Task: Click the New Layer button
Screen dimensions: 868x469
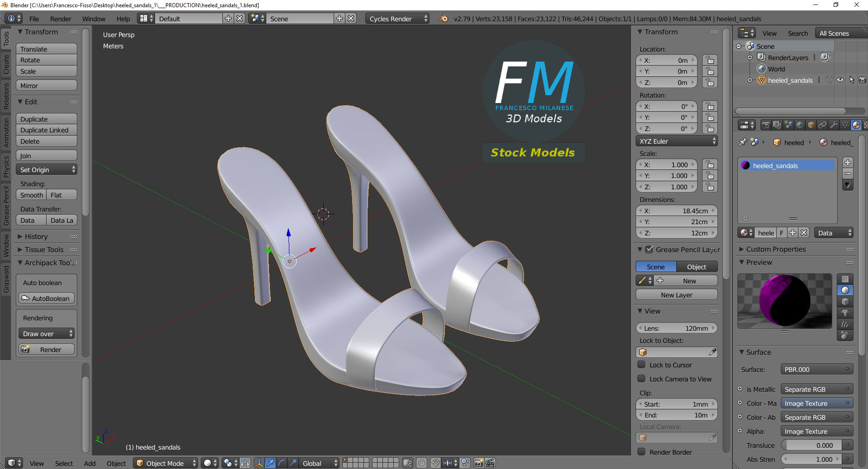Action: click(x=676, y=295)
